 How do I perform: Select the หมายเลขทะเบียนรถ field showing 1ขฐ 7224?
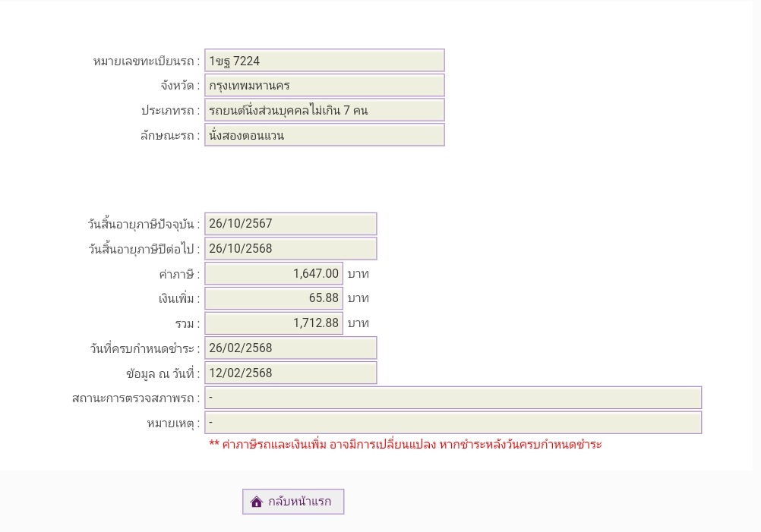324,61
